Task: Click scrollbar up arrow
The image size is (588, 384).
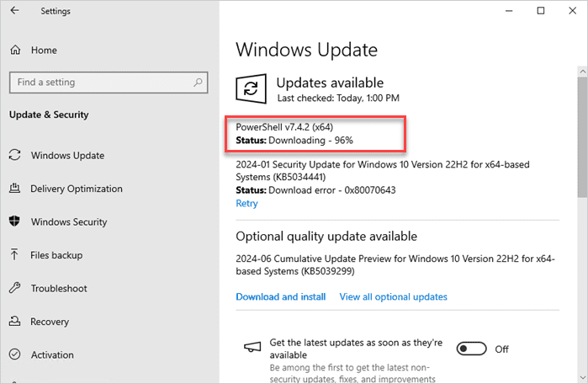Action: coord(582,71)
